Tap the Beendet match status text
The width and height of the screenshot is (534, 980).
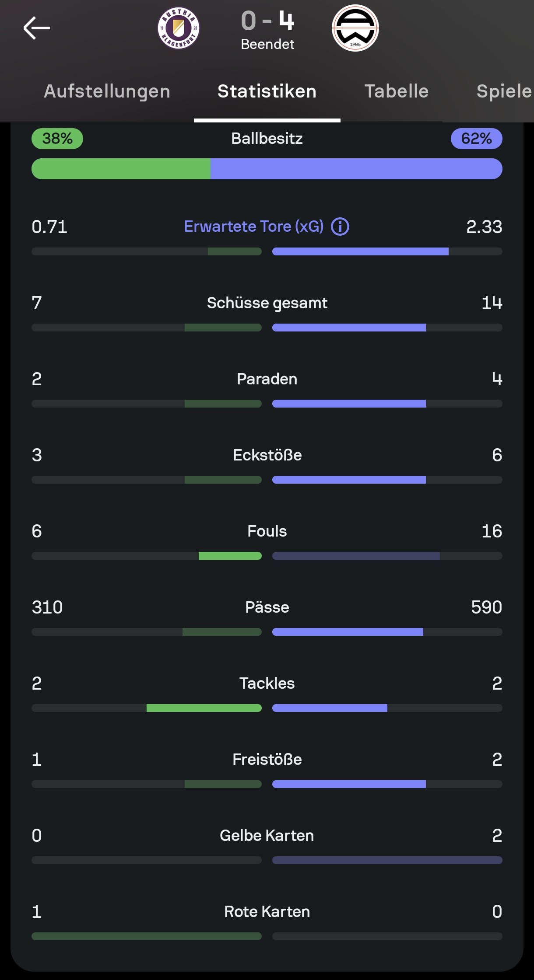click(x=267, y=44)
